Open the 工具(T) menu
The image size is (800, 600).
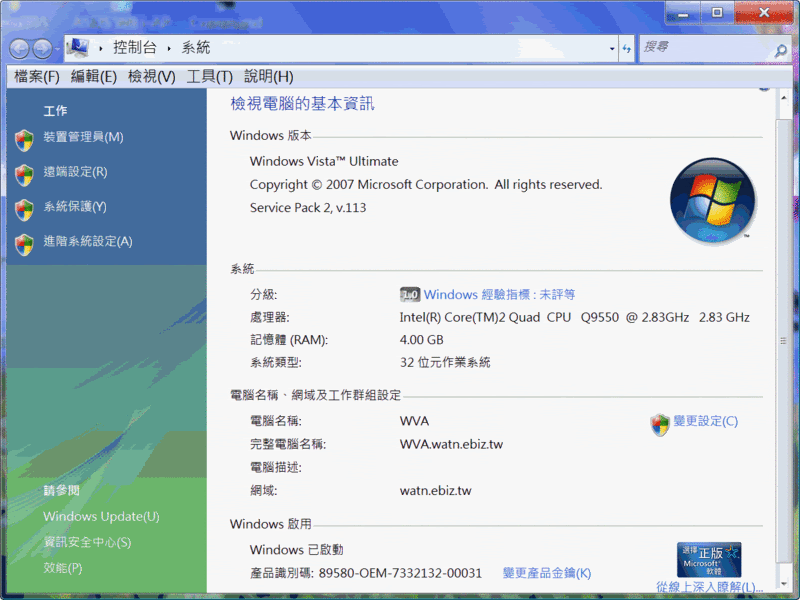tap(209, 77)
